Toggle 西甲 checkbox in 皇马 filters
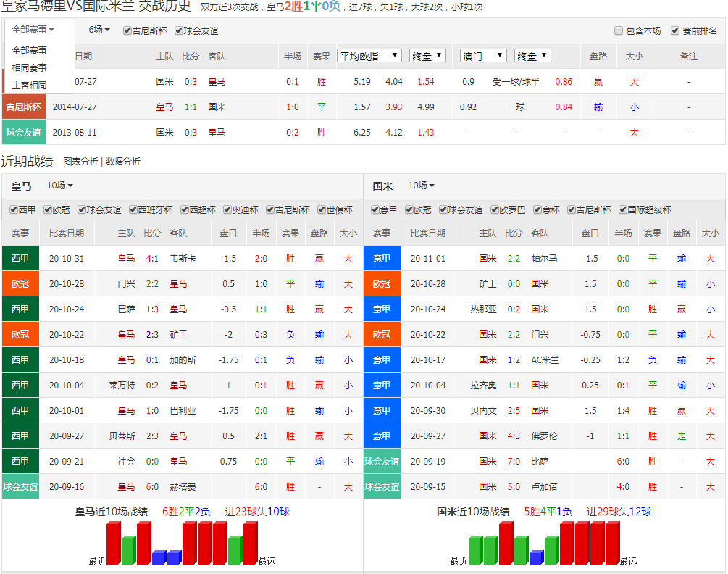The image size is (728, 574). (14, 210)
